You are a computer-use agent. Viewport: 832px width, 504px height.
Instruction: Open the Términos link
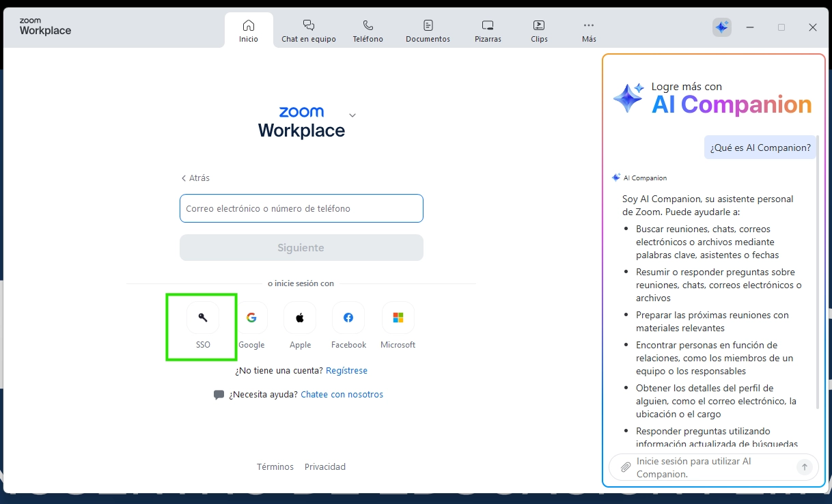(x=275, y=467)
